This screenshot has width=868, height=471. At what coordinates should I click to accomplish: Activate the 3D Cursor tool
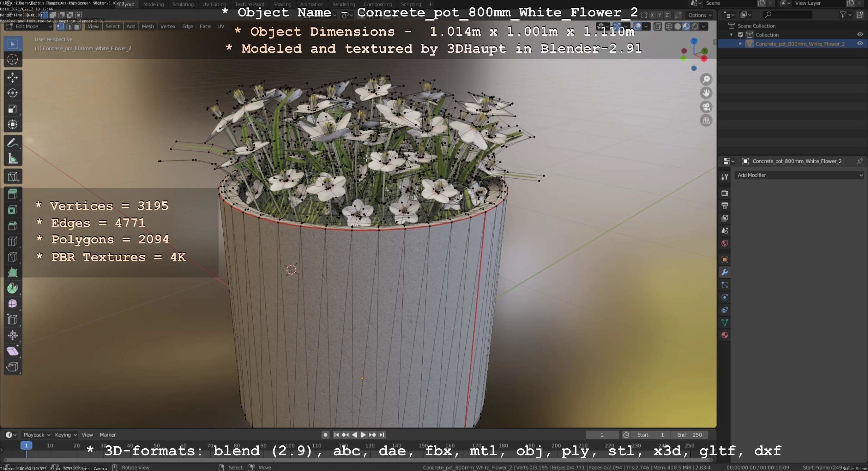point(13,60)
